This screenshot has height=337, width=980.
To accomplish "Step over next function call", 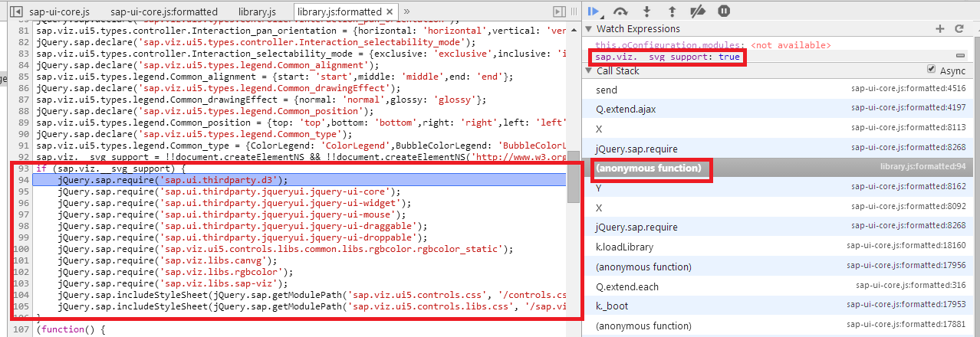I will tap(621, 11).
